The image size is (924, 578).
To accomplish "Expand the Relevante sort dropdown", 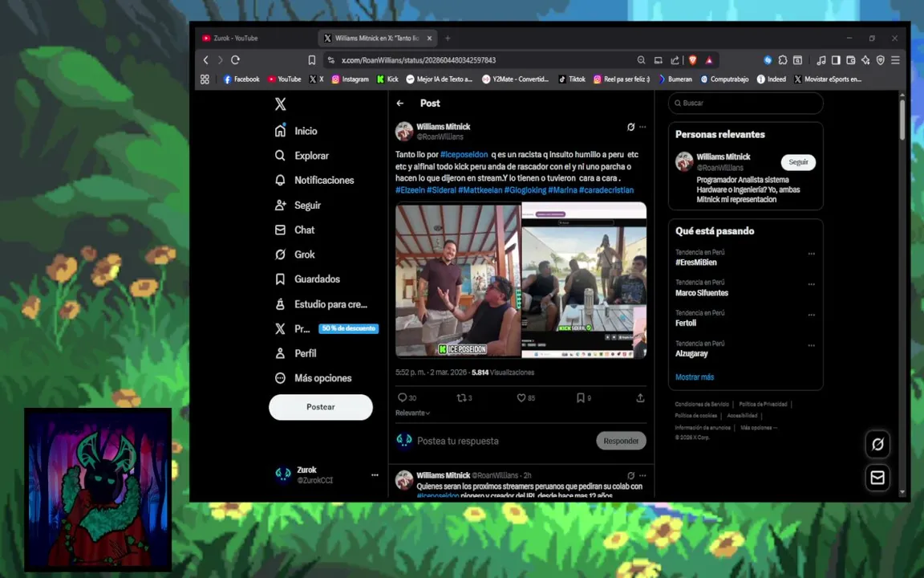I will pos(412,413).
